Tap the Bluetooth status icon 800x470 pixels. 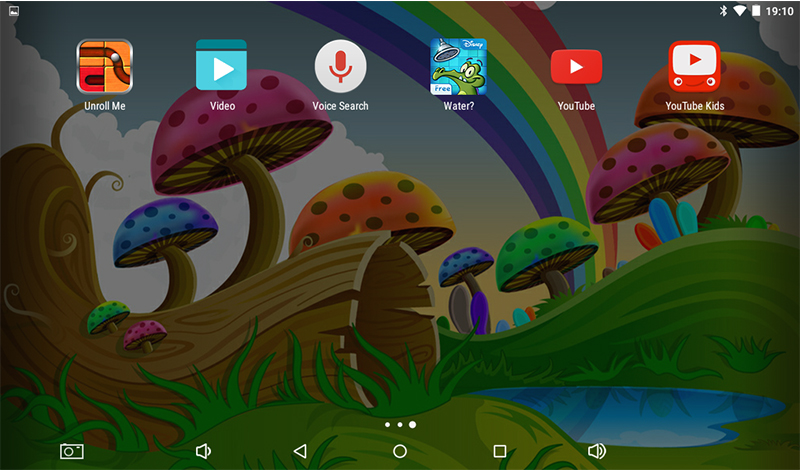point(723,11)
